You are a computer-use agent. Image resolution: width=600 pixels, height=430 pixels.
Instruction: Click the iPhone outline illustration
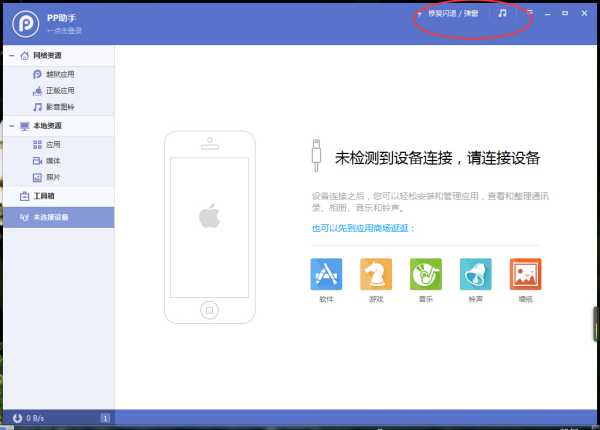(210, 227)
